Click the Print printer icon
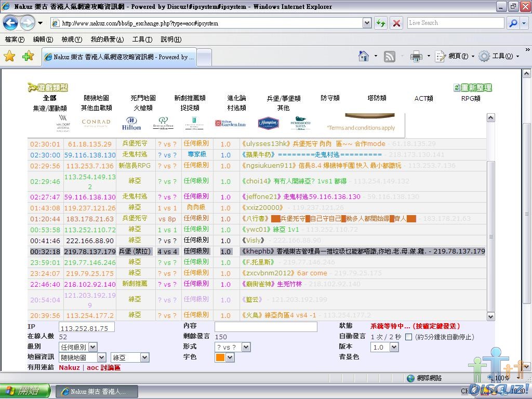Viewport: 532px width, 399px height. pos(416,57)
